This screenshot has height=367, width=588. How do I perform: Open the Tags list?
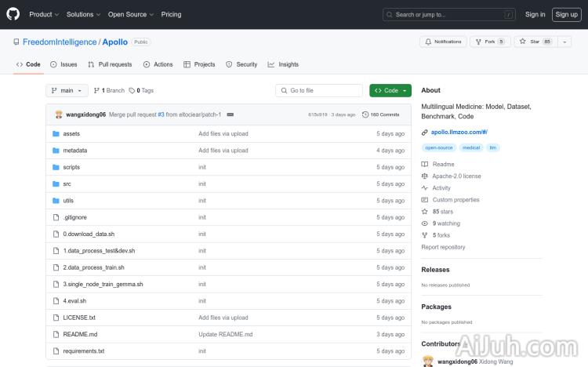pyautogui.click(x=142, y=90)
